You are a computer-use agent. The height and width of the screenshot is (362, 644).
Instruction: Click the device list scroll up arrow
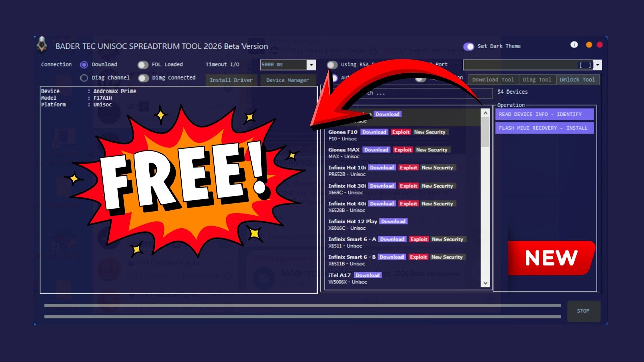[486, 113]
